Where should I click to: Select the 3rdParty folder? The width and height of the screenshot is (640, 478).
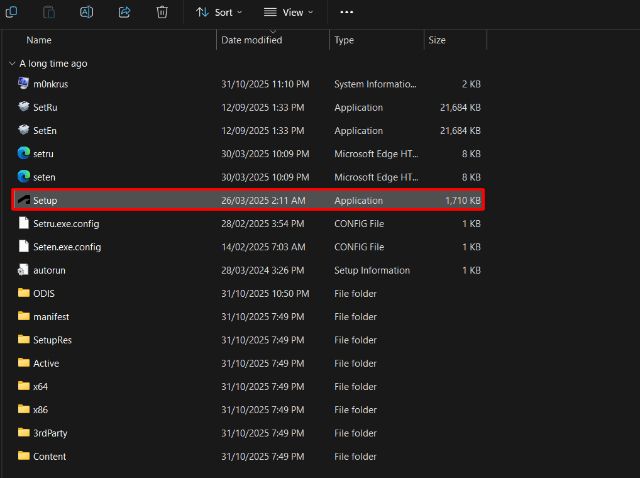coord(49,433)
